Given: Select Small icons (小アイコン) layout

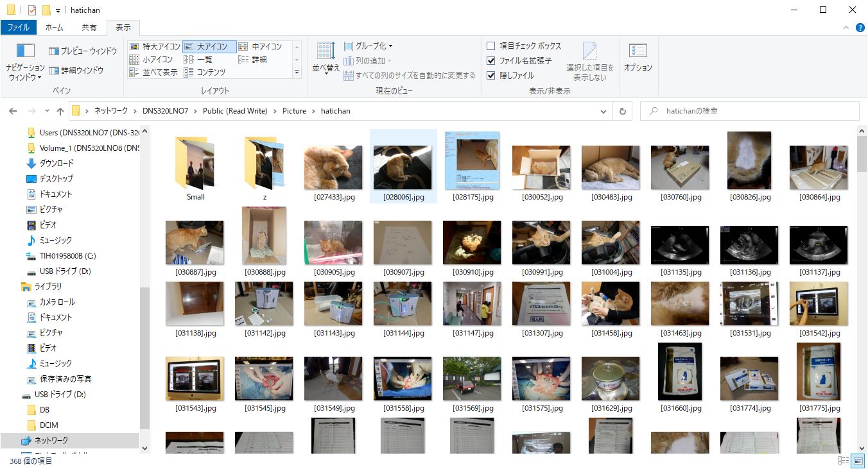Looking at the screenshot, I should pyautogui.click(x=150, y=59).
